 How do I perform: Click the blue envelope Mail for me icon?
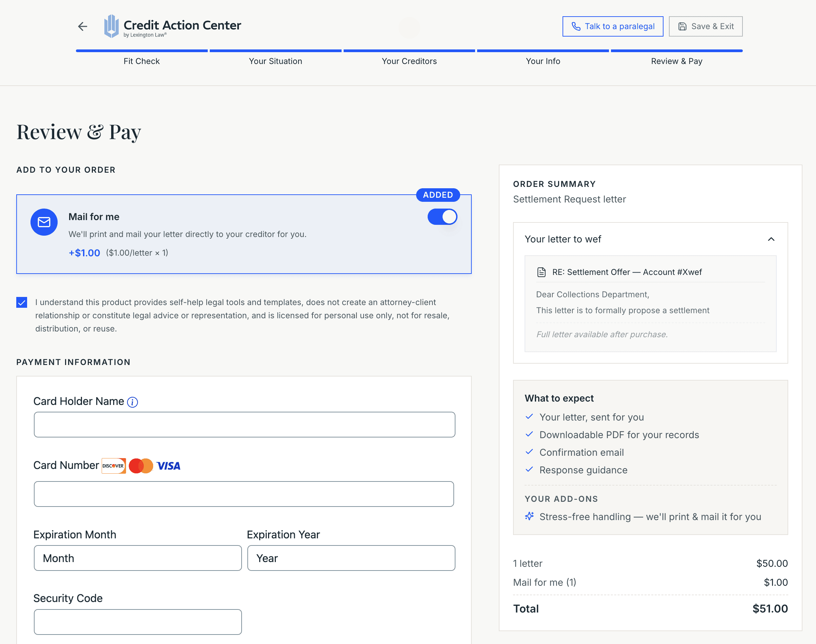point(44,222)
